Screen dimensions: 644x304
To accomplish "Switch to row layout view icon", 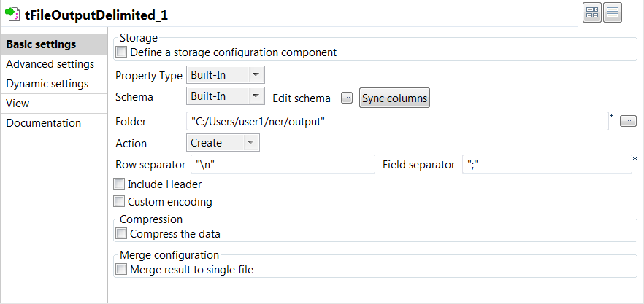I will click(x=612, y=12).
